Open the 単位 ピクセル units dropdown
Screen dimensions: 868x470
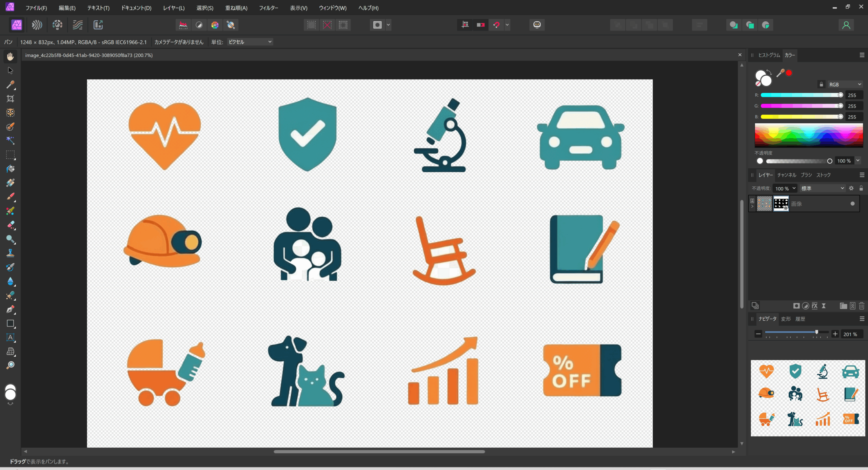click(x=250, y=42)
